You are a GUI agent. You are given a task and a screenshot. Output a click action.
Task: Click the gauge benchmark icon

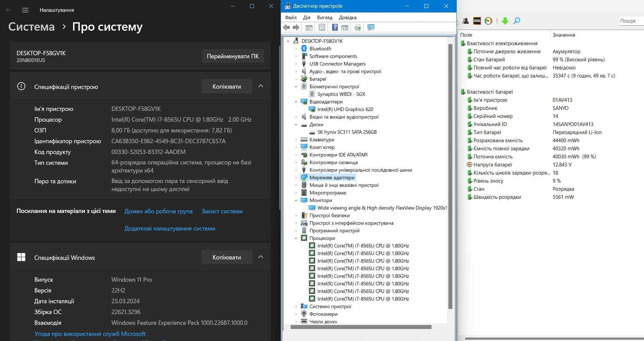point(488,21)
